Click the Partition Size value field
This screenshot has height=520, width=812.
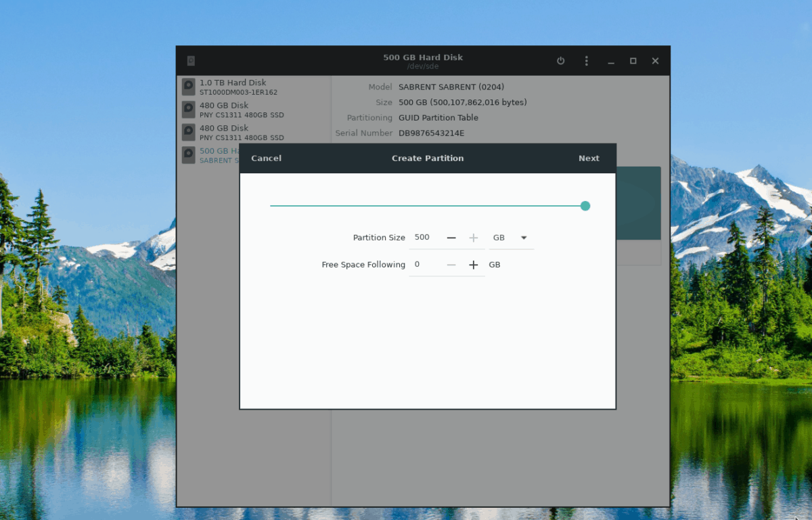(x=426, y=238)
